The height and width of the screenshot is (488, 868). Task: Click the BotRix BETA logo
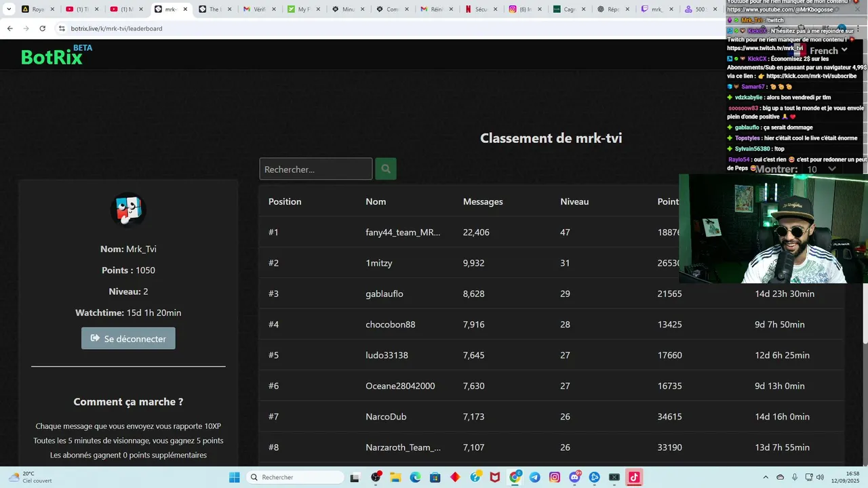coord(56,56)
